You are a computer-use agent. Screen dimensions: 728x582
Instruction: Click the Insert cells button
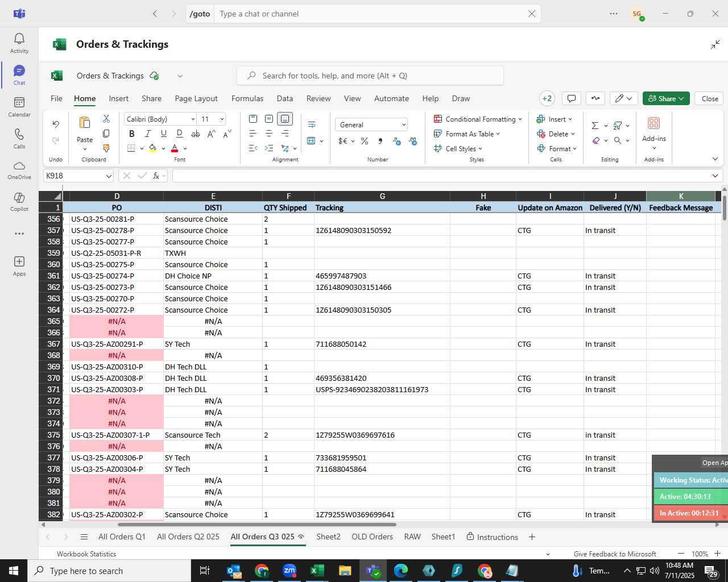[x=555, y=119]
